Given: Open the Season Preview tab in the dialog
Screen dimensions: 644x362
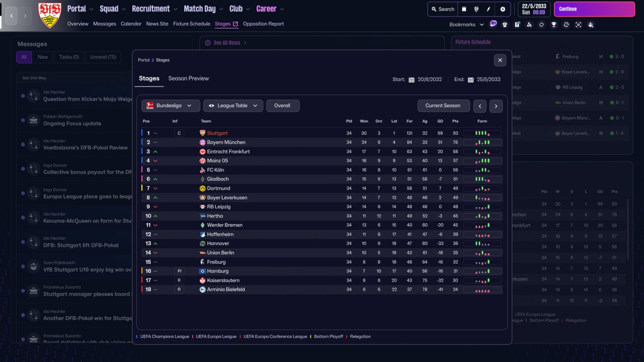Looking at the screenshot, I should click(188, 78).
